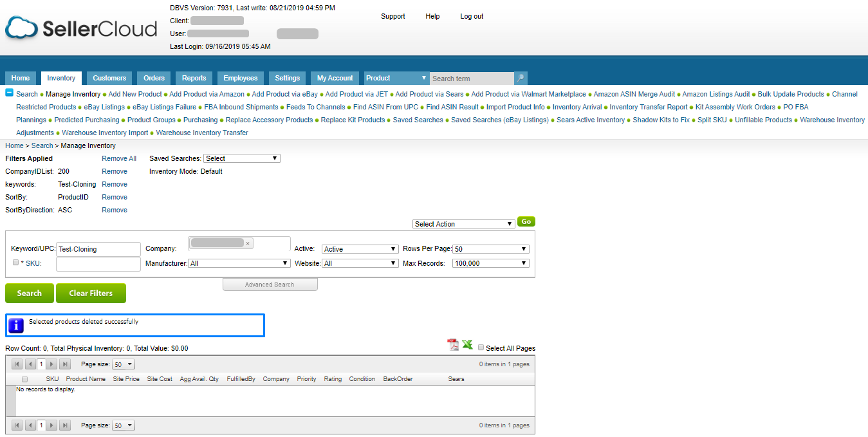Click Remove All filters link
This screenshot has width=868, height=437.
click(119, 158)
